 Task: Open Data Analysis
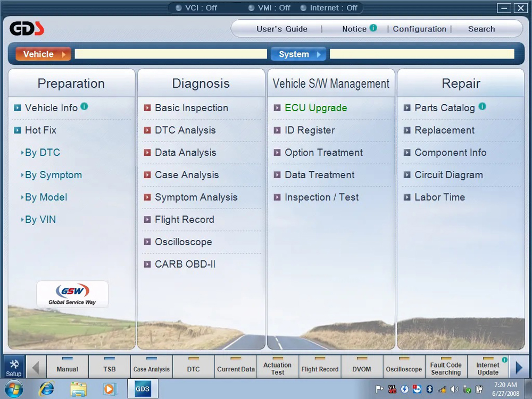coord(186,153)
